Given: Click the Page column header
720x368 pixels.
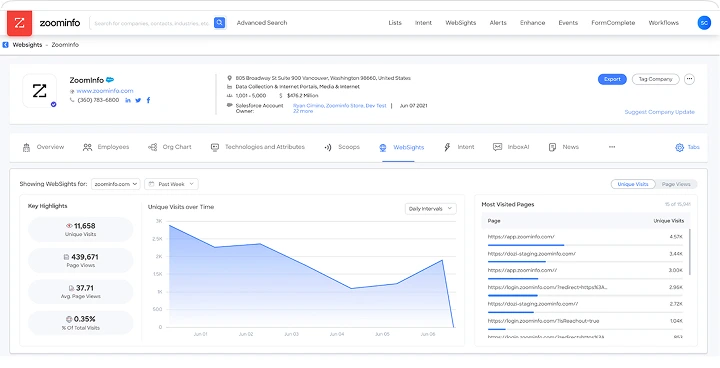Looking at the screenshot, I should [x=494, y=221].
